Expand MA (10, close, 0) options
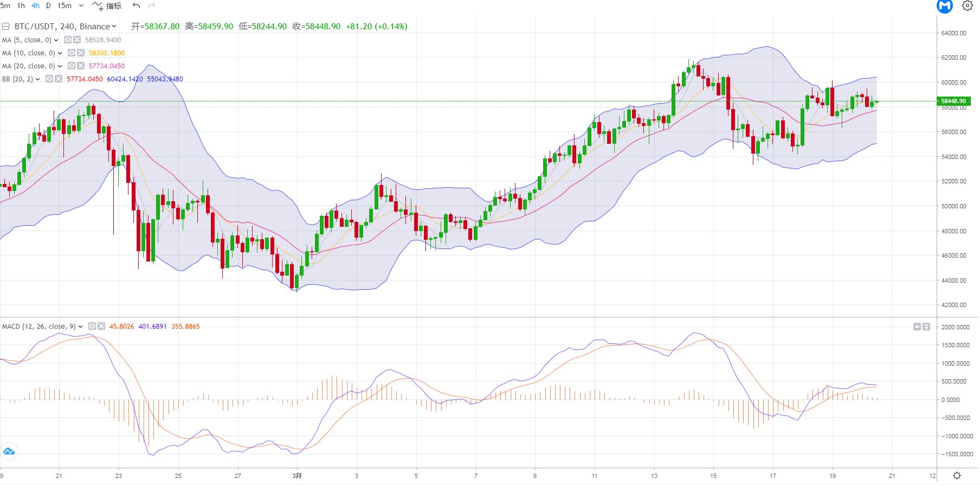980x485 pixels. point(60,53)
